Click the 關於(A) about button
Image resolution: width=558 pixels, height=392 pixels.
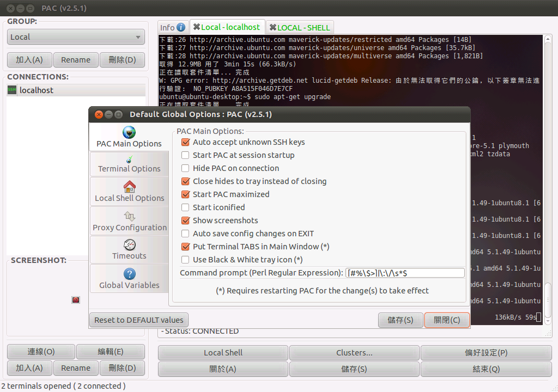click(223, 369)
